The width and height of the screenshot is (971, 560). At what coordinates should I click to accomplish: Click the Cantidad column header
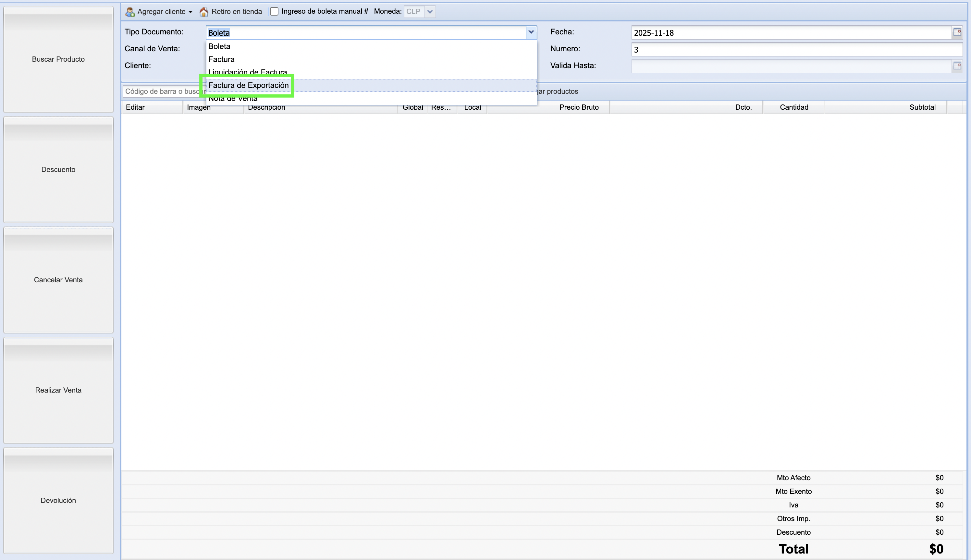click(794, 107)
